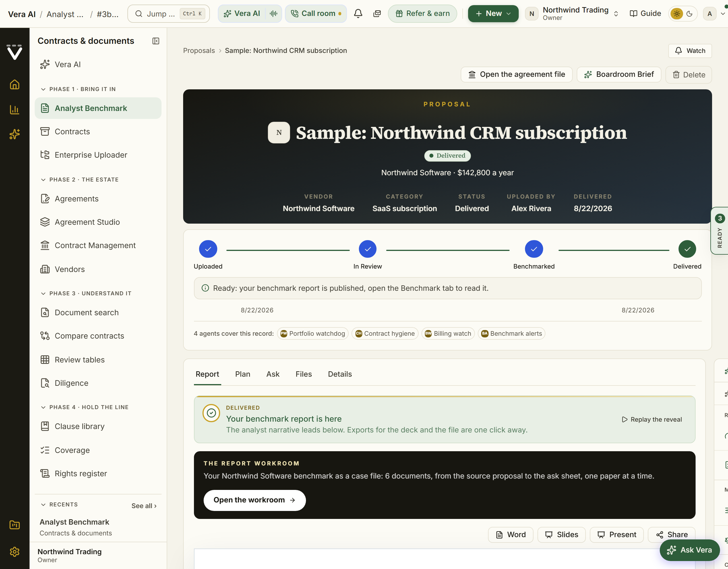Open Billing watch agent chip
The height and width of the screenshot is (569, 728).
pyautogui.click(x=448, y=333)
